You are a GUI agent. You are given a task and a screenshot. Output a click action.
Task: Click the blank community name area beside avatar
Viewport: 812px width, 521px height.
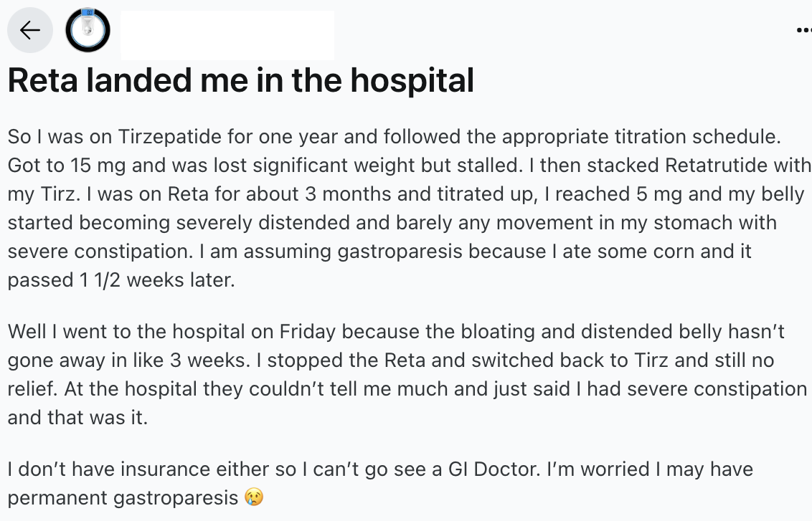click(x=227, y=34)
